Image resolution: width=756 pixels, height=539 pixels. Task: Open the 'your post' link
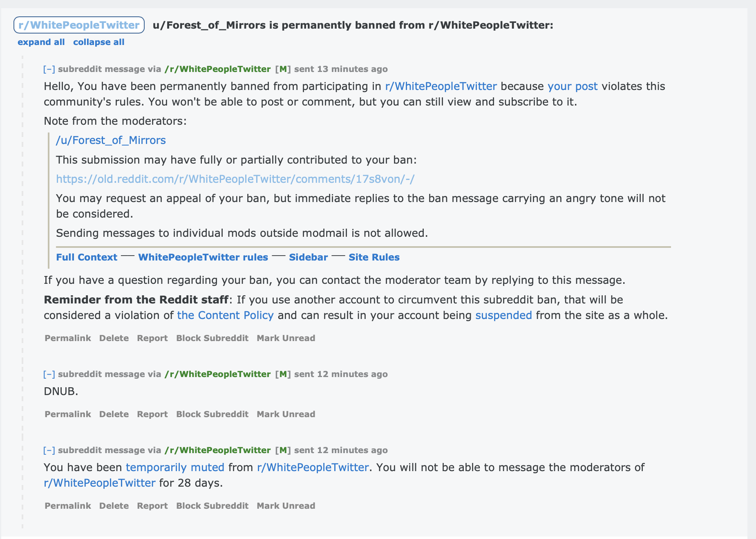click(572, 86)
